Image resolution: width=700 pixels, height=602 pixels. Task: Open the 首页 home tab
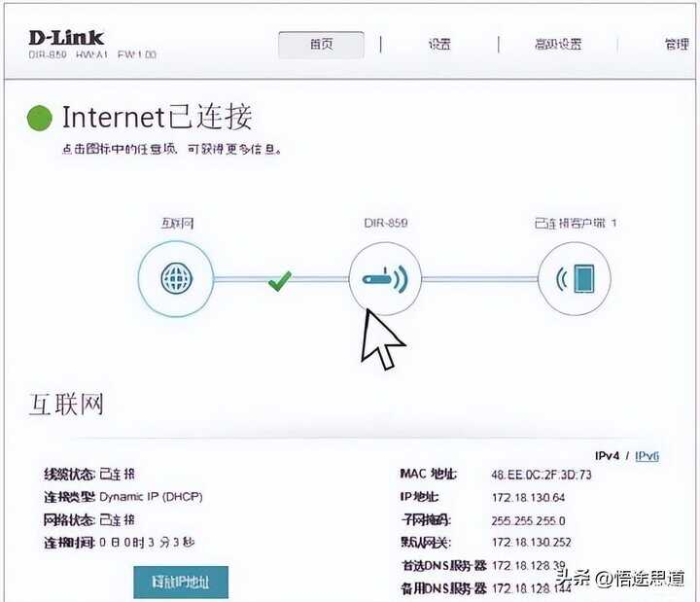click(321, 44)
